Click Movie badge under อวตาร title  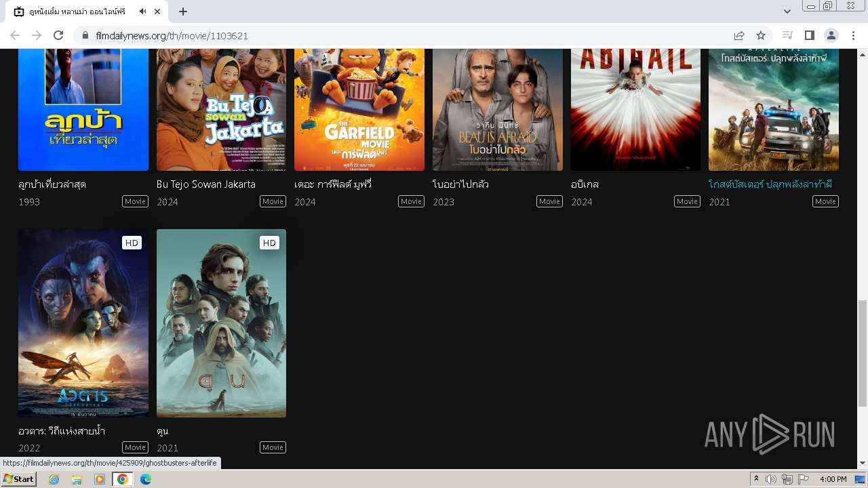click(135, 447)
